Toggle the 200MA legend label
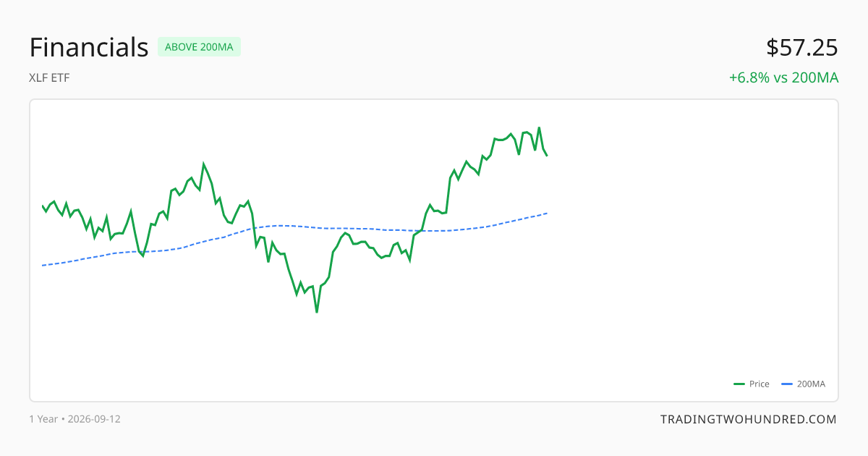 (811, 384)
